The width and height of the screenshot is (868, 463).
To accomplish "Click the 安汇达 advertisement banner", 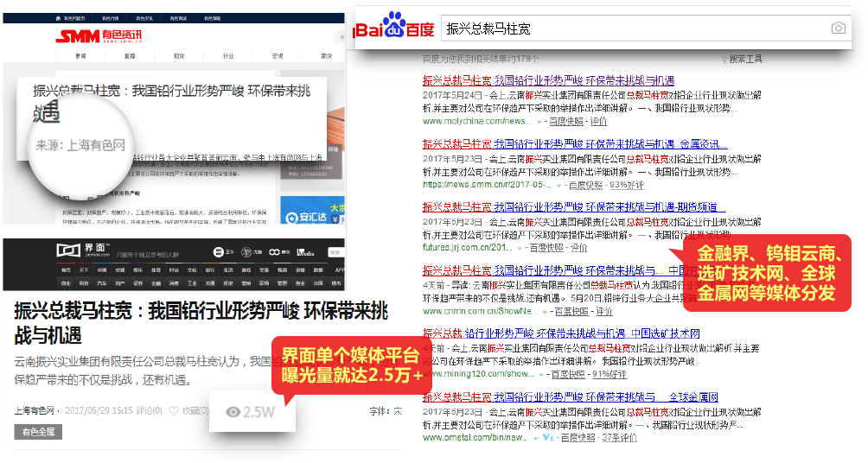I will (x=313, y=210).
